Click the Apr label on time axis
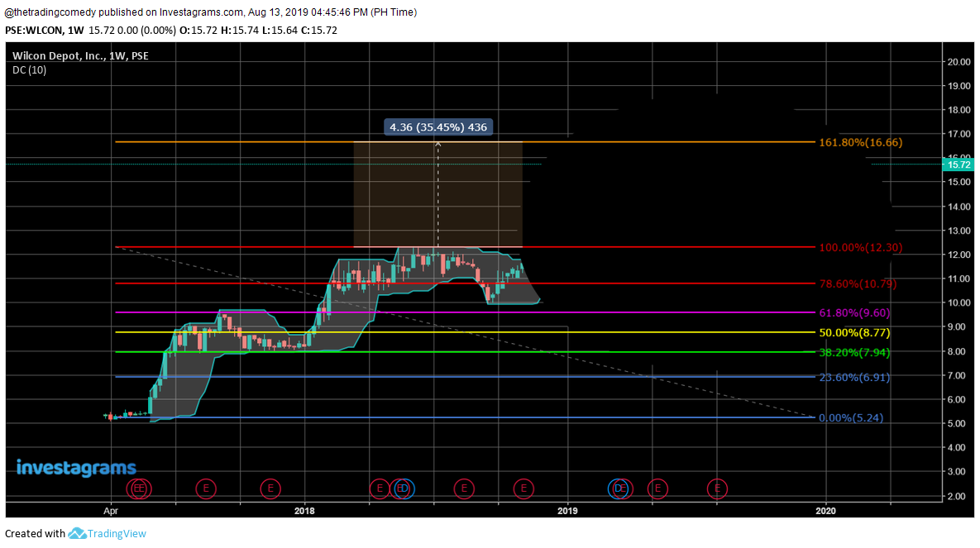 click(111, 511)
